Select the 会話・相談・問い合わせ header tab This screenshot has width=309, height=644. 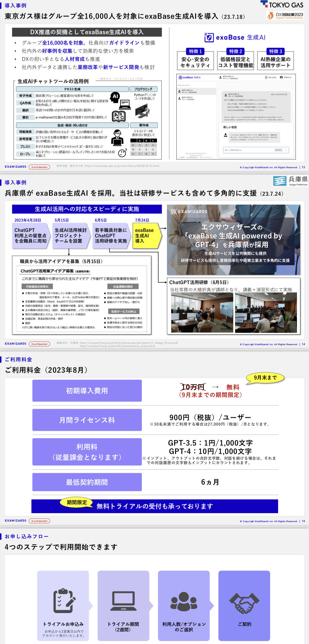[x=72, y=125]
